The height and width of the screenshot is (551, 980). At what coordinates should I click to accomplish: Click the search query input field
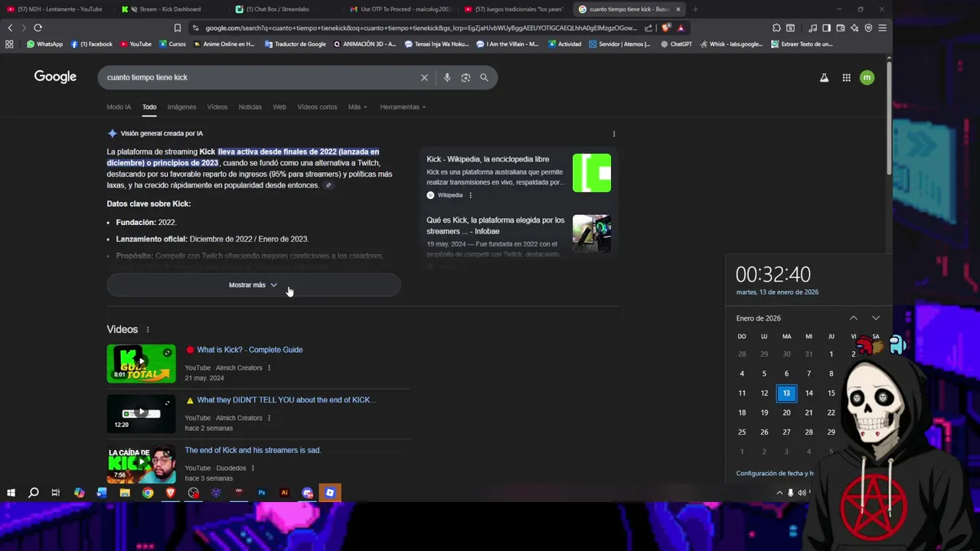(260, 77)
